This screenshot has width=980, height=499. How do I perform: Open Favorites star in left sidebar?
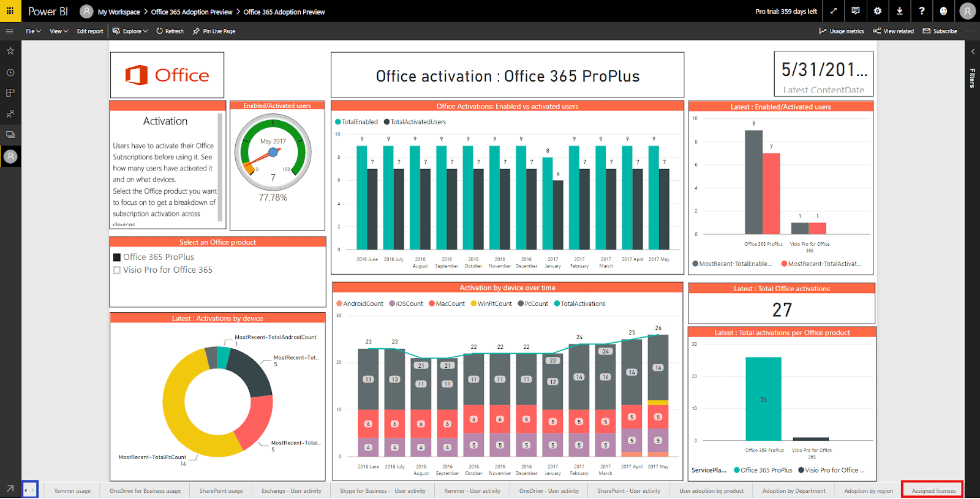pyautogui.click(x=10, y=51)
